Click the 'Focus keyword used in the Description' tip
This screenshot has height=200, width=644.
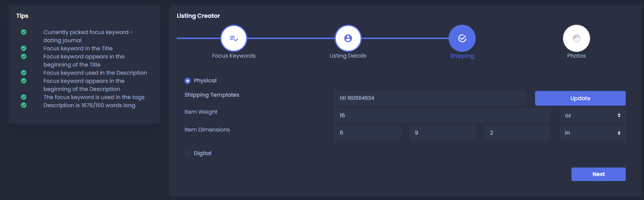point(95,73)
